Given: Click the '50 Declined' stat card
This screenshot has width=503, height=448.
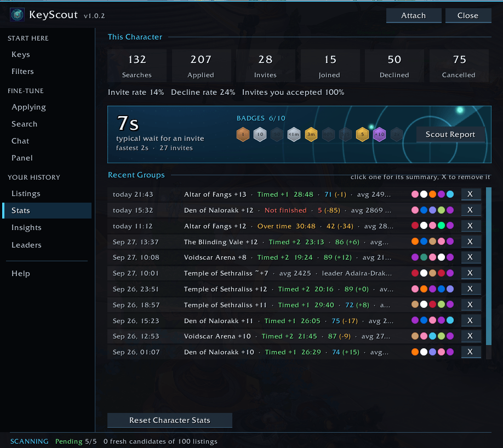Looking at the screenshot, I should coord(395,66).
